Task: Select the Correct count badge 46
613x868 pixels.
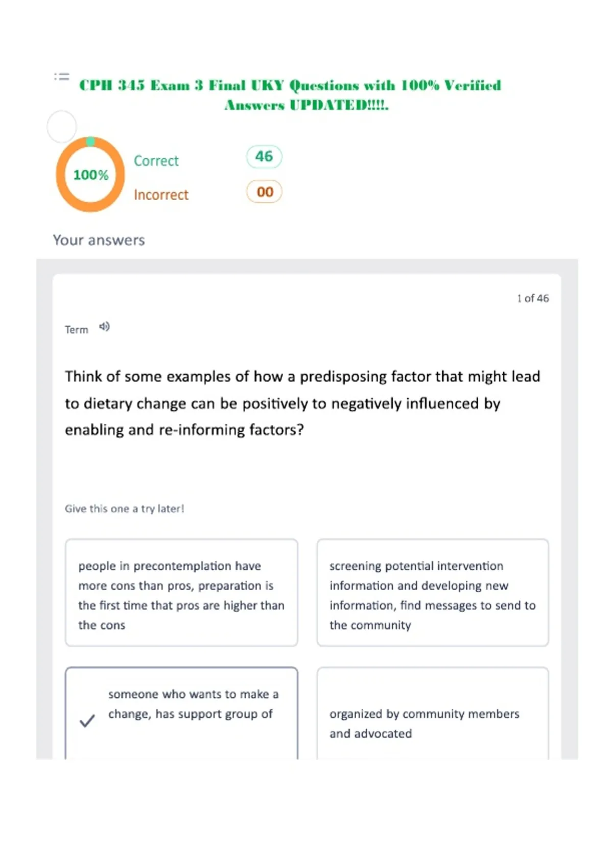Action: click(264, 156)
